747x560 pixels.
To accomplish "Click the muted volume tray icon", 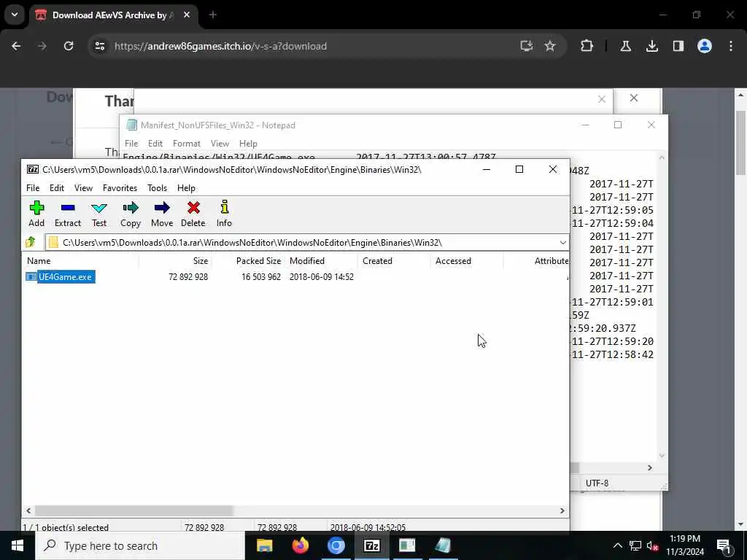I will point(652,545).
